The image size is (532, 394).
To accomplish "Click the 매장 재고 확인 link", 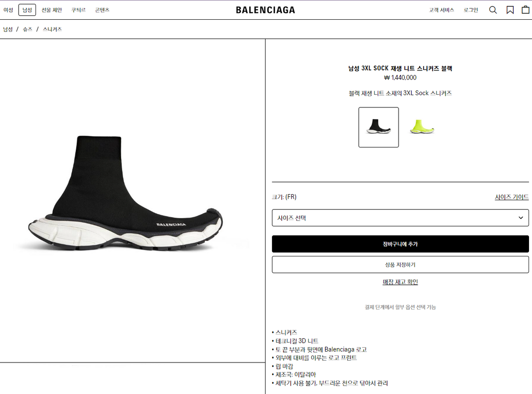I will click(400, 282).
